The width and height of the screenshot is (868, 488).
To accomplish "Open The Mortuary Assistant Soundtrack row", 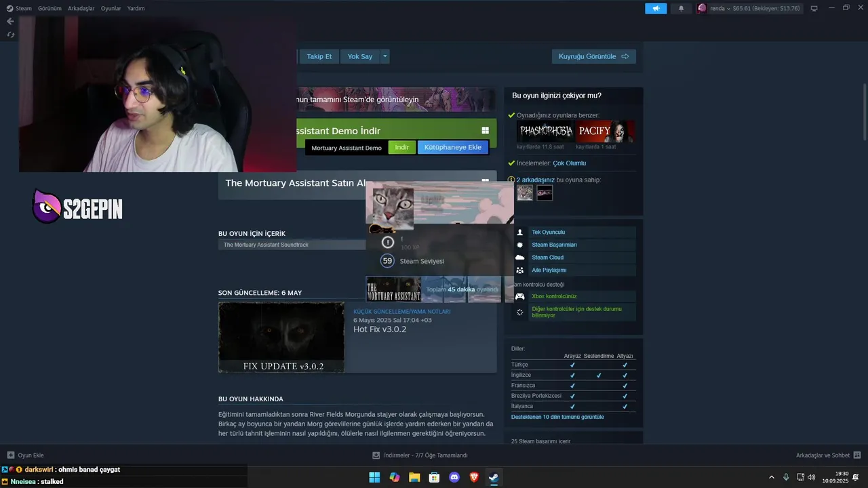I will (x=292, y=245).
